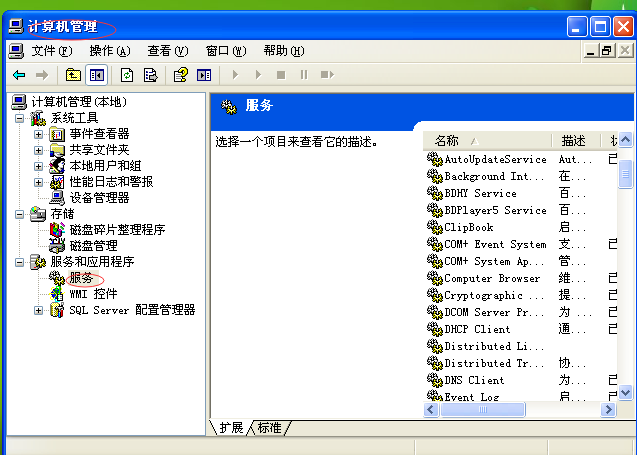Screen dimensions: 637x455
Task: Expand the 共享文件夹 node
Action: tap(38, 150)
